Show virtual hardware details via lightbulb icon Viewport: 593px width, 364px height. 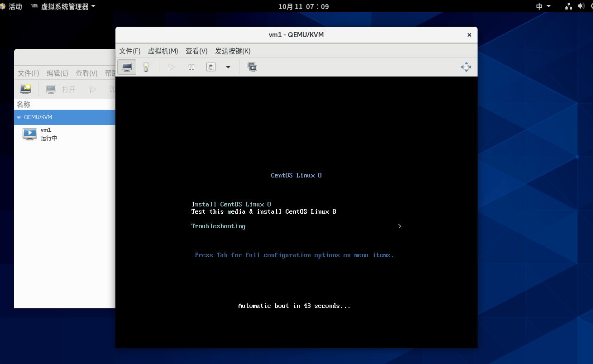(x=146, y=67)
